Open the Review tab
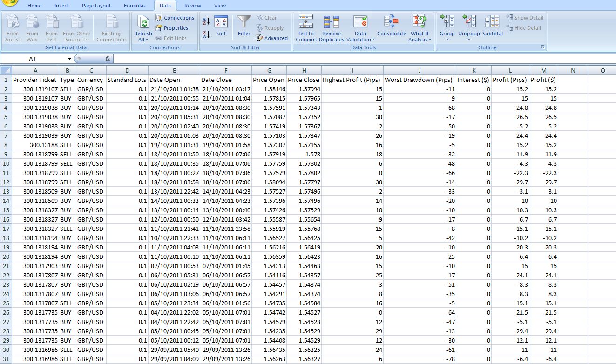The height and width of the screenshot is (364, 616). pyautogui.click(x=193, y=6)
